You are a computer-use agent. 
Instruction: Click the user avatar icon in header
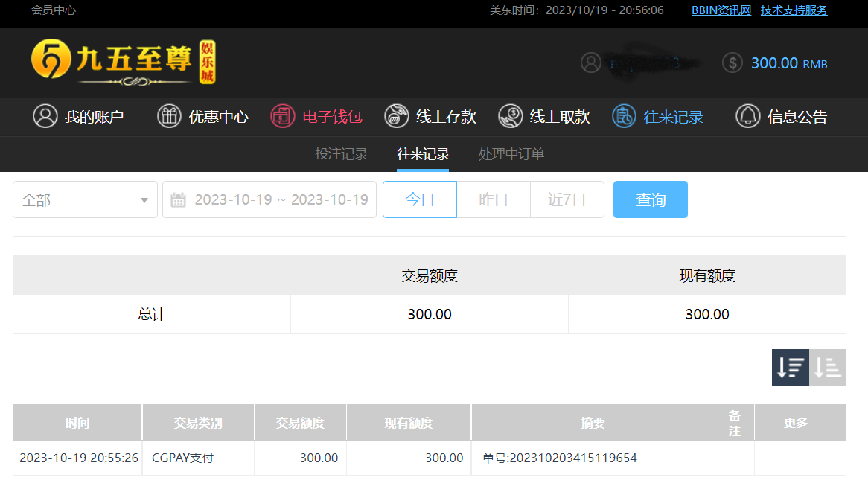pos(590,63)
